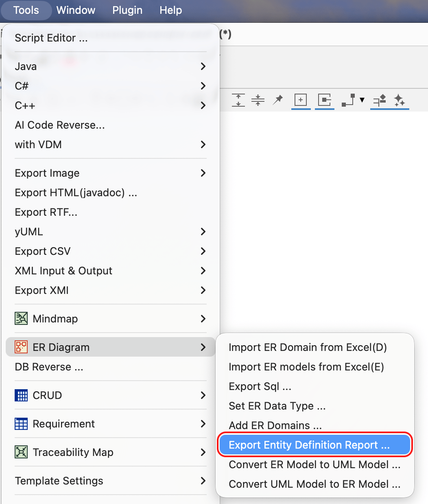Click the add frame toolbar icon with plus sign
This screenshot has width=428, height=504.
pyautogui.click(x=301, y=101)
